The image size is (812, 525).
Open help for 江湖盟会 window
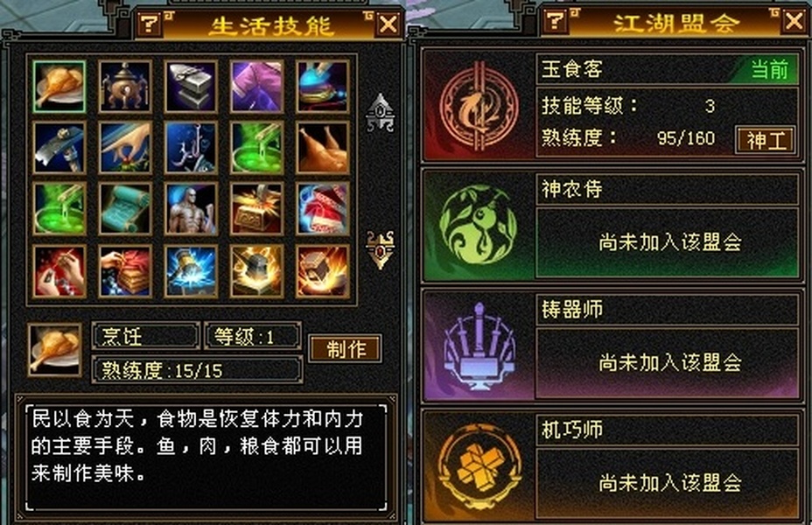point(555,21)
